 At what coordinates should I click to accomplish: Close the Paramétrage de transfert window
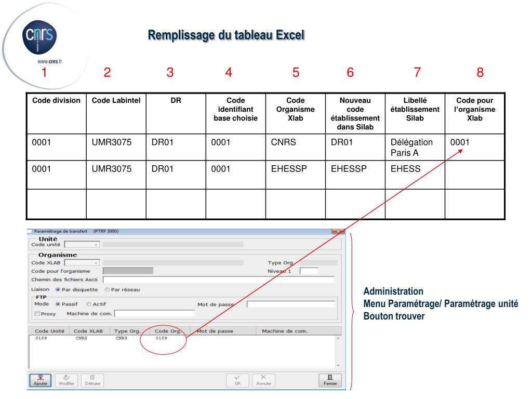[x=338, y=231]
